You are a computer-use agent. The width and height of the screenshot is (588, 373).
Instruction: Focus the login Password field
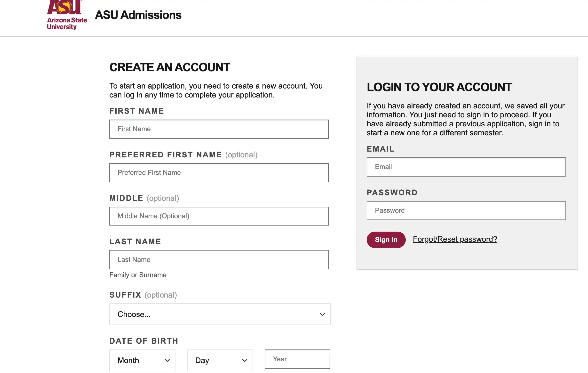pyautogui.click(x=466, y=211)
